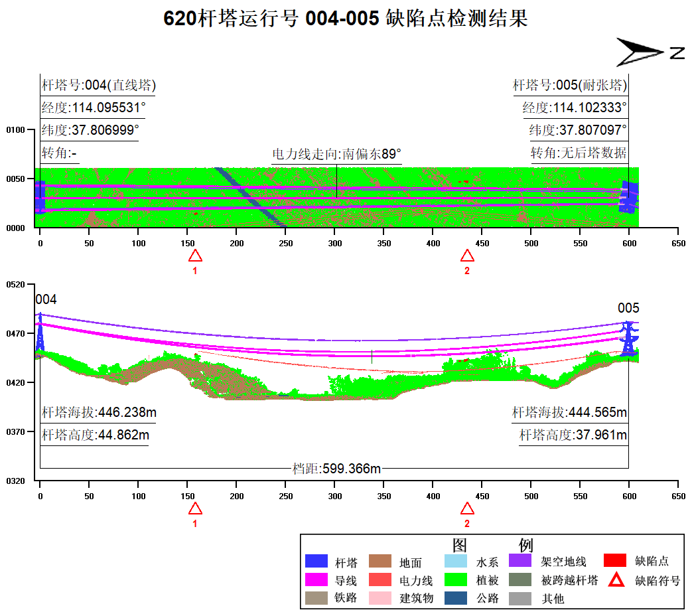Click the tan 铁路 legend swatch
This screenshot has height=616, width=692.
[316, 598]
